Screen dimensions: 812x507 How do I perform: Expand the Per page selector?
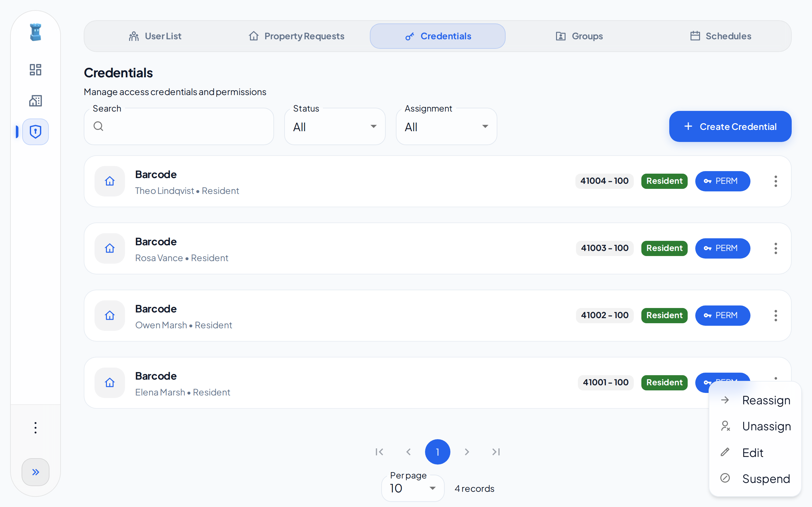pos(413,488)
